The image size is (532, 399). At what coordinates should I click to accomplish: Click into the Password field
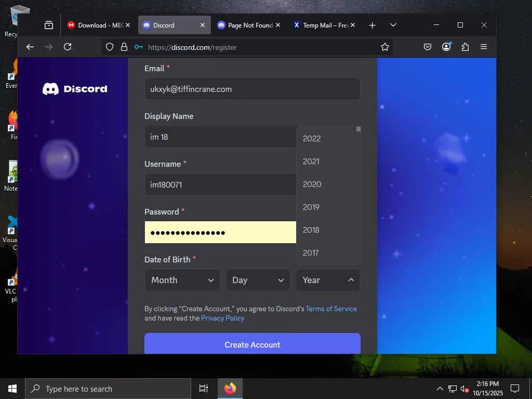[x=220, y=232]
